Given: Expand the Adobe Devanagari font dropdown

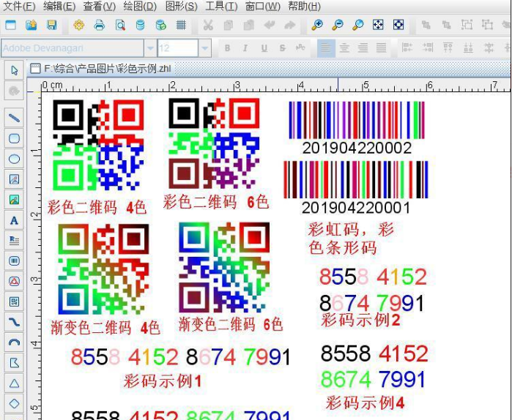Looking at the screenshot, I should point(150,48).
